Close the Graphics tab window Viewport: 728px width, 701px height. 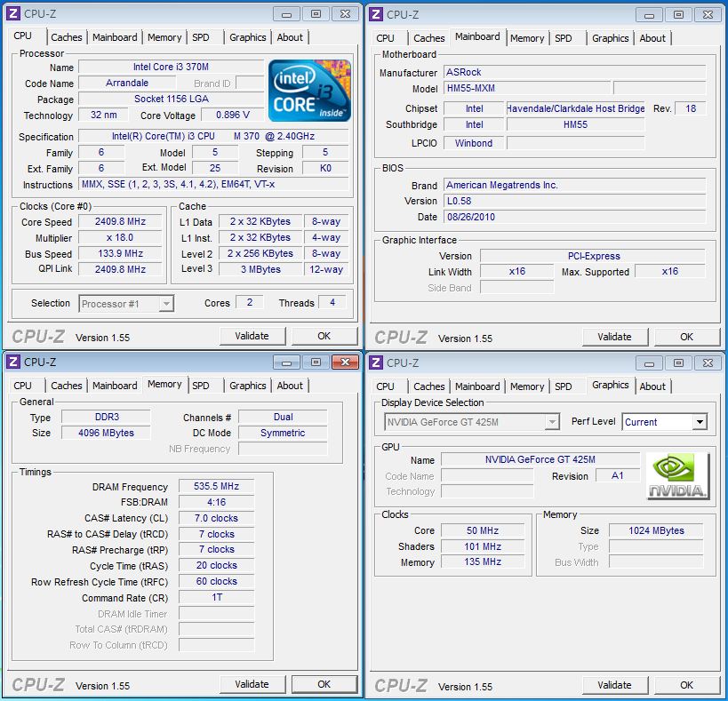pyautogui.click(x=708, y=363)
